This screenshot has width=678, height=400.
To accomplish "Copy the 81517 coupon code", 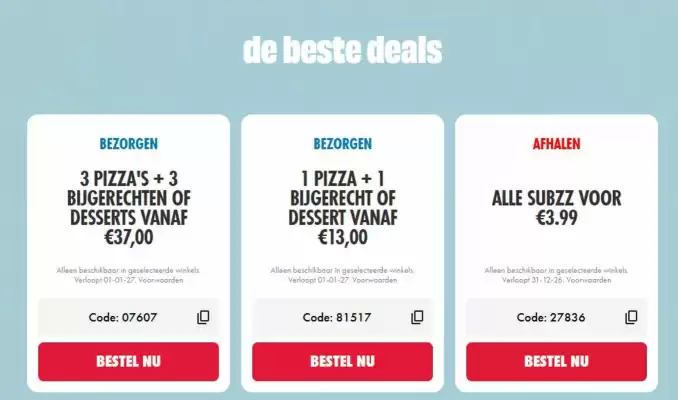I will point(417,318).
